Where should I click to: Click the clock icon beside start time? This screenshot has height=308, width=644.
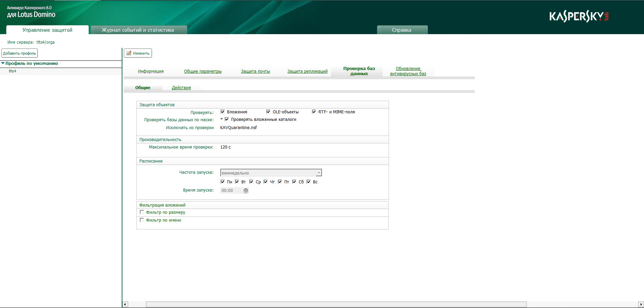click(245, 191)
